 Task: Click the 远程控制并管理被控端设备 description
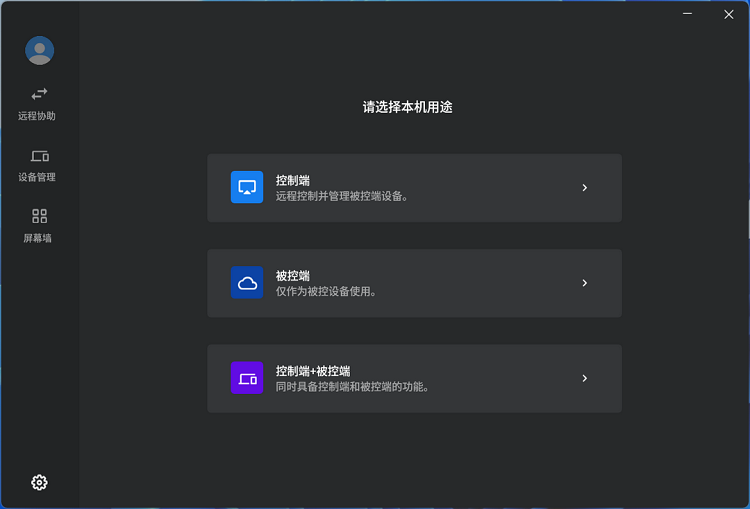pos(341,196)
